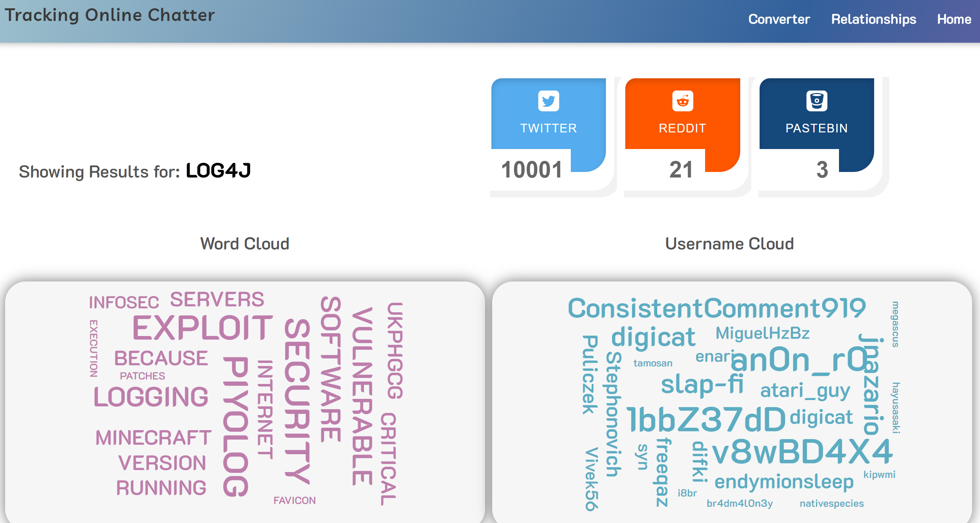Click the word MINECRAFT in word cloud
The width and height of the screenshot is (980, 523).
[154, 438]
